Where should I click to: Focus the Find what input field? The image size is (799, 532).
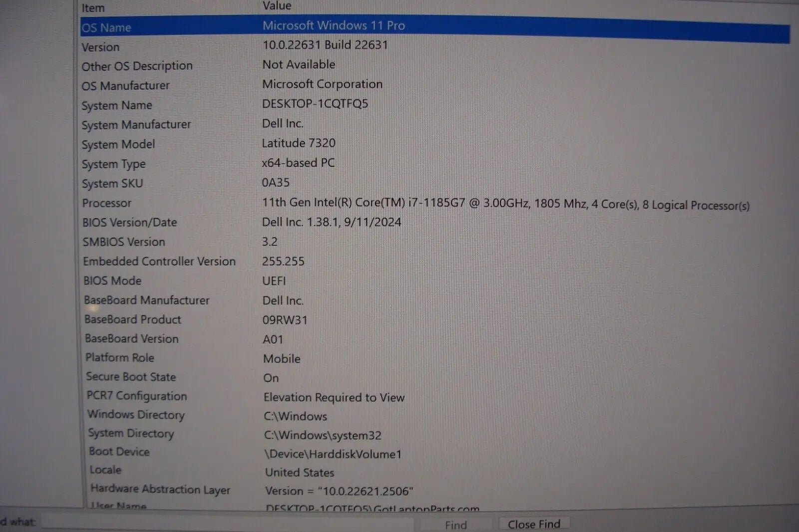click(x=228, y=523)
